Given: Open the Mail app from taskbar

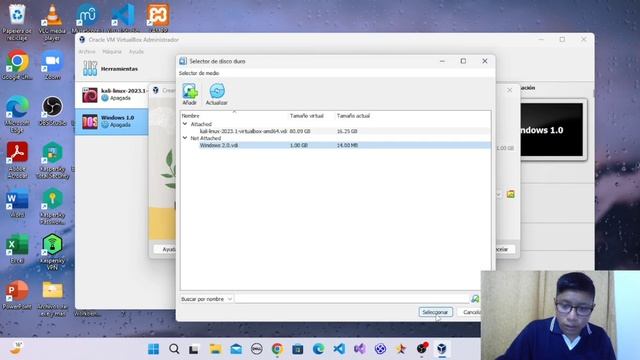Looking at the screenshot, I should pyautogui.click(x=236, y=349).
